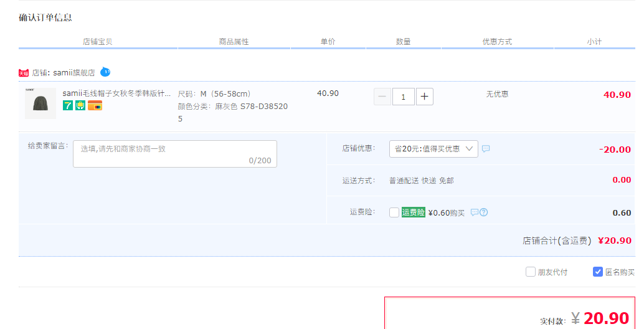Click the 小计 column header

pyautogui.click(x=594, y=42)
